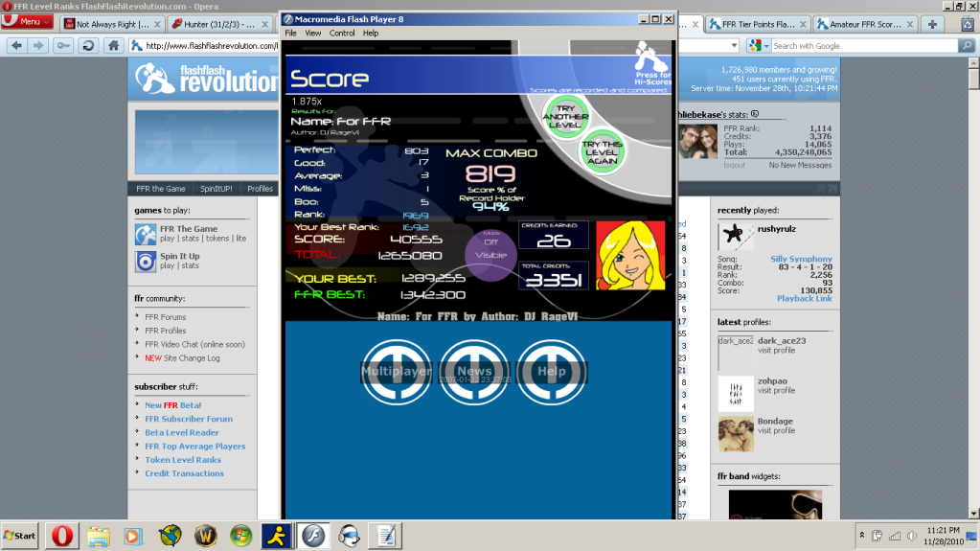The height and width of the screenshot is (551, 980).
Task: Click the Opera icon in taskbar
Action: pyautogui.click(x=62, y=535)
